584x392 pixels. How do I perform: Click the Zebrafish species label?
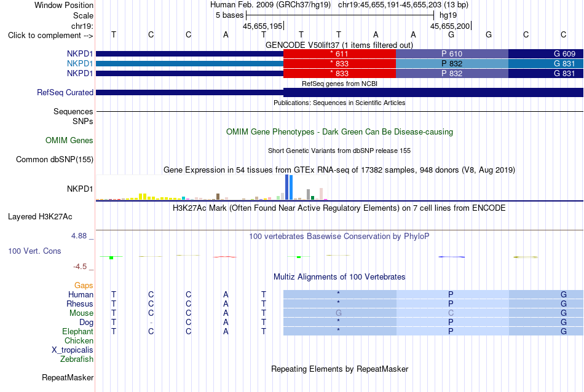[x=77, y=359]
